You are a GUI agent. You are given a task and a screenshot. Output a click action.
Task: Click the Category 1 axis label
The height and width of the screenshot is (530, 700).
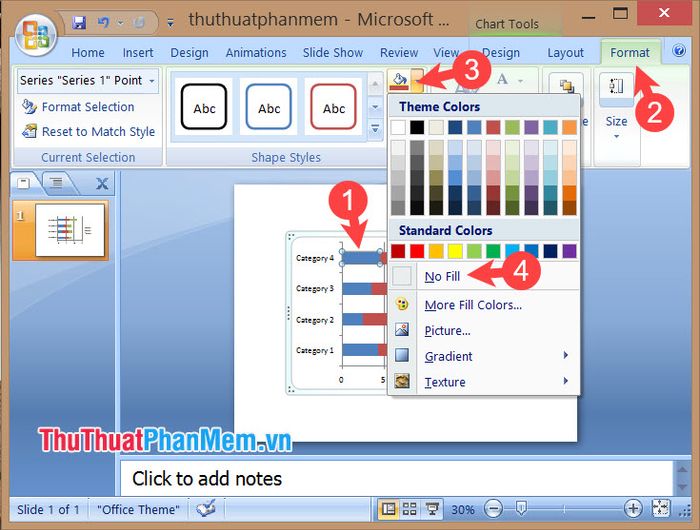315,351
